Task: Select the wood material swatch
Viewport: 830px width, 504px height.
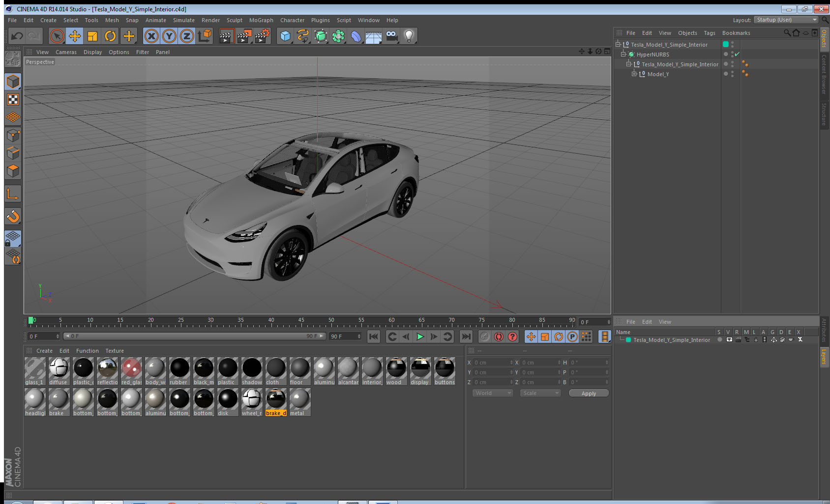Action: click(396, 371)
